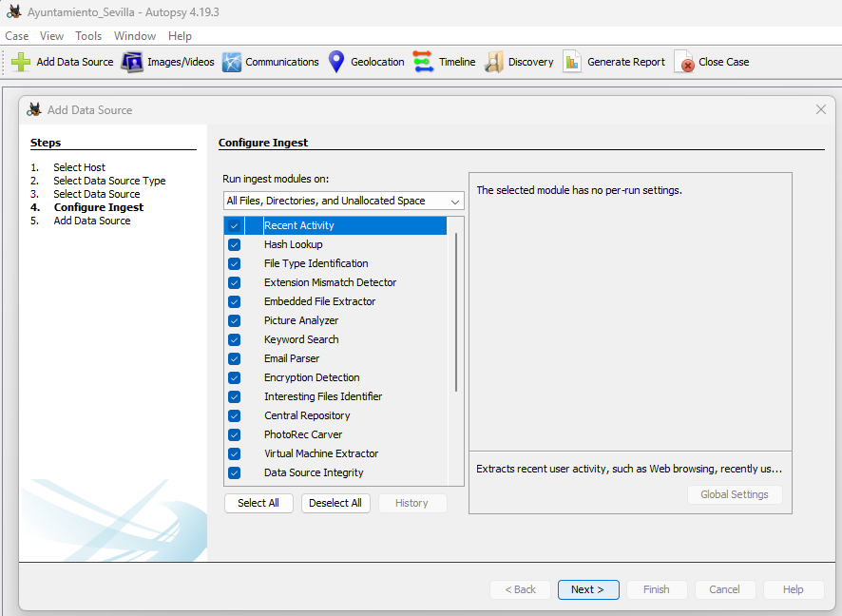Click the module description starting "Extracts recent user activity"
This screenshot has width=842, height=616.
click(629, 469)
